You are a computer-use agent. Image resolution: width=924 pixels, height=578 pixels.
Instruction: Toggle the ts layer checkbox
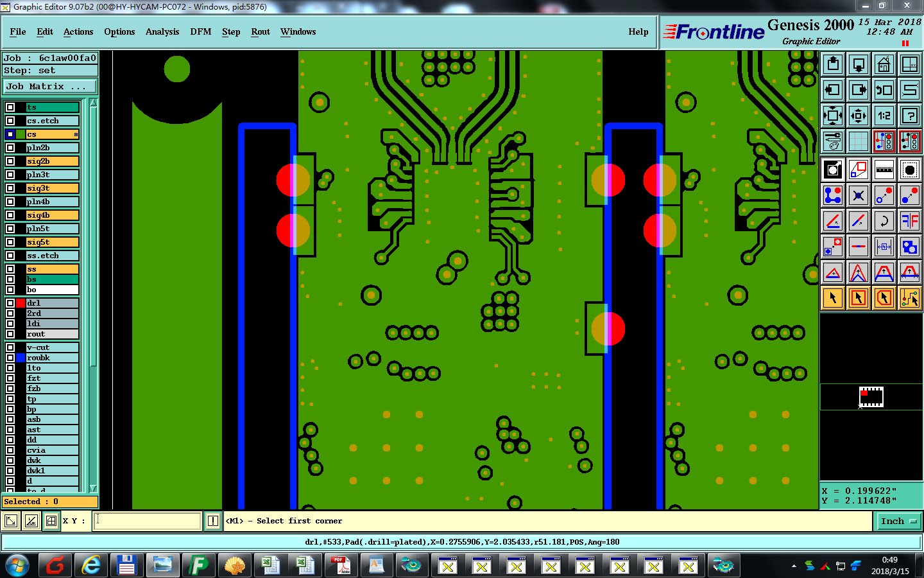pyautogui.click(x=10, y=107)
